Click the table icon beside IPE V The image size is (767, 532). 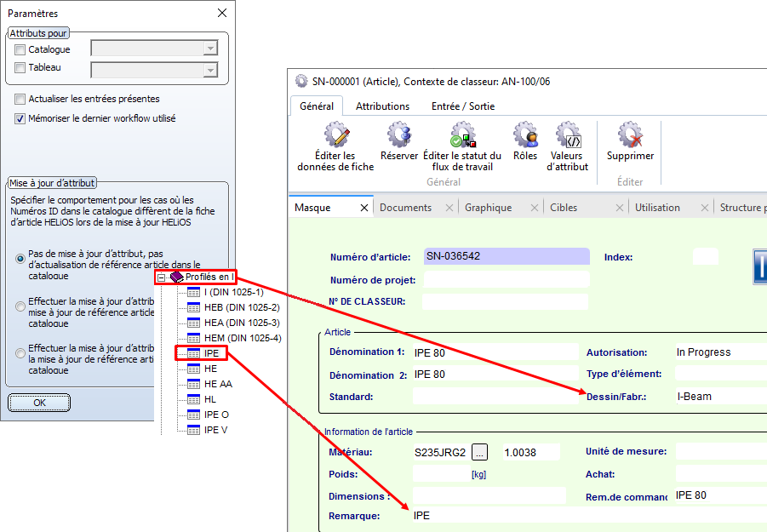pos(194,430)
